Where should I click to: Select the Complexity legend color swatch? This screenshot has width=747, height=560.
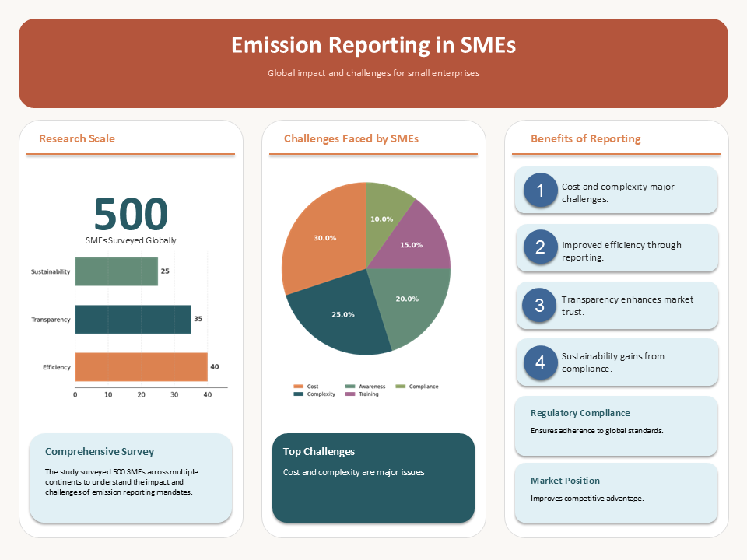click(x=299, y=394)
